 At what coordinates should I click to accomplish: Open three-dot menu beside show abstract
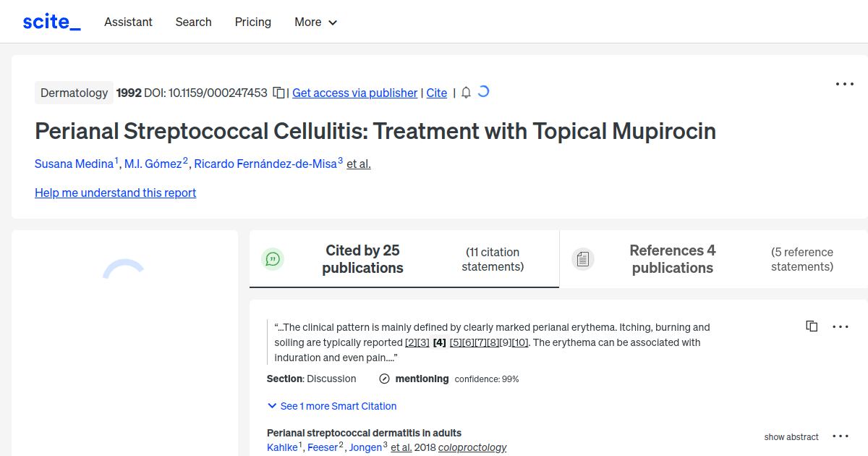[x=840, y=435]
